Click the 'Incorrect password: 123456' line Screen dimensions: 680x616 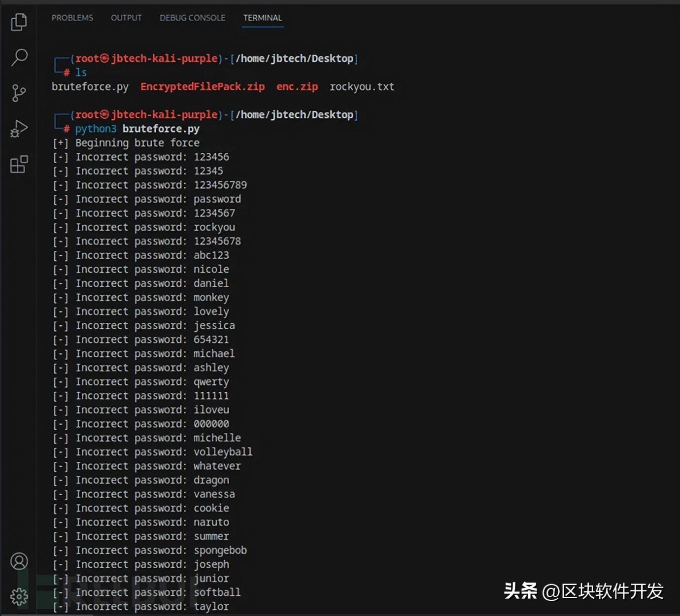click(140, 157)
